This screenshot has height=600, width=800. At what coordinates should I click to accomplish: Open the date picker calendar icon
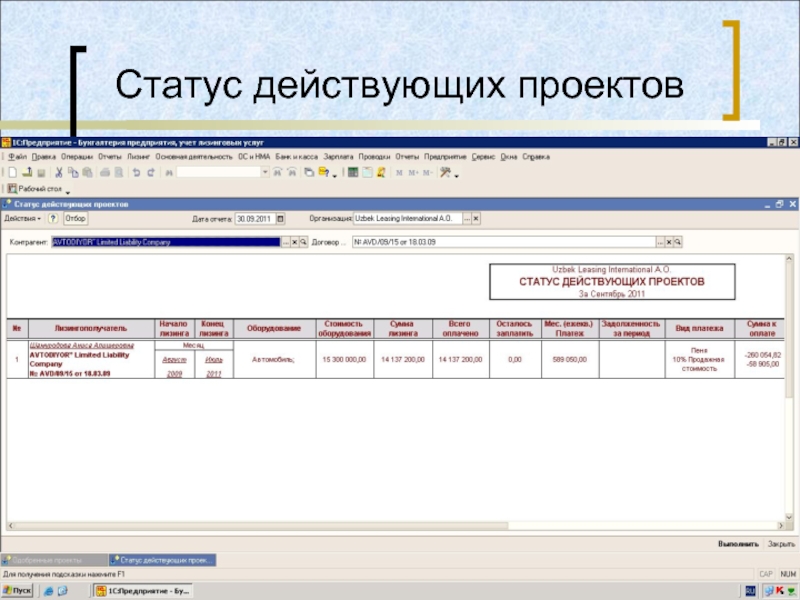[280, 219]
